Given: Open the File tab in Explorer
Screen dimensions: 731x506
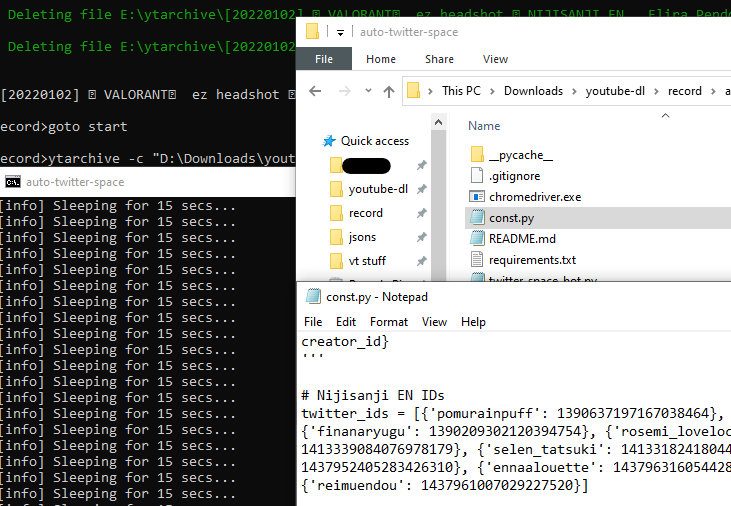Looking at the screenshot, I should 324,59.
